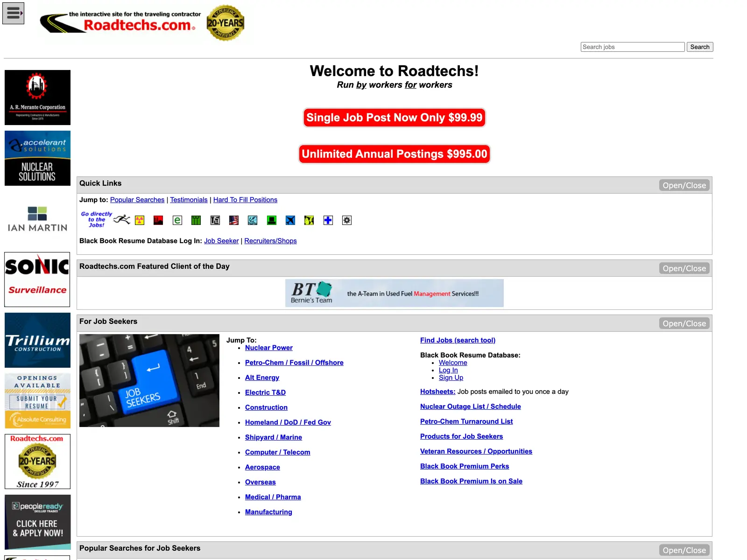Toggle Open/Close on Featured Client section
This screenshot has height=560, width=747.
[684, 268]
